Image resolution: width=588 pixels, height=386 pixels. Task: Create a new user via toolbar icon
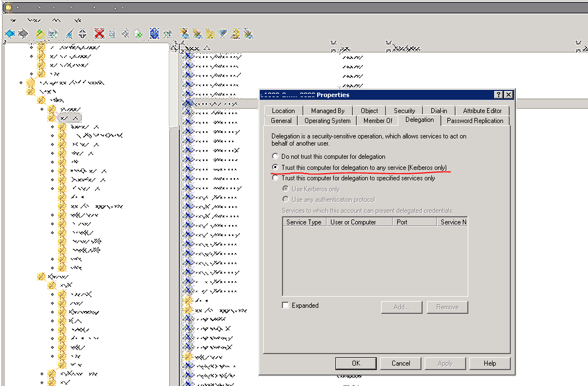[184, 34]
